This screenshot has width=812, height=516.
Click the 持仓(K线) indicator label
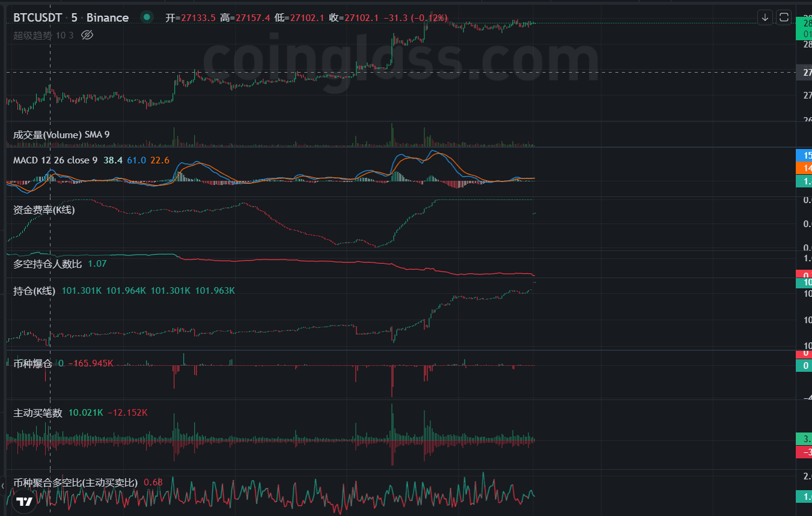34,291
